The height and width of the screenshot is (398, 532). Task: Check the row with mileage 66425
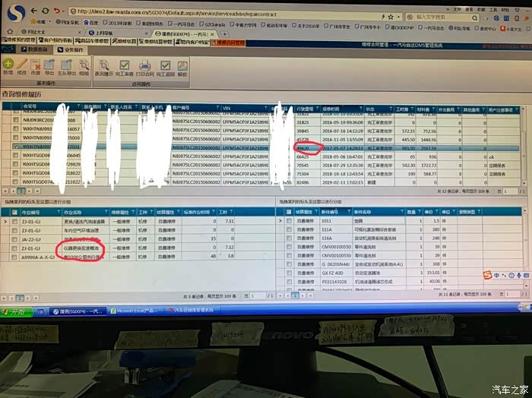pyautogui.click(x=15, y=155)
